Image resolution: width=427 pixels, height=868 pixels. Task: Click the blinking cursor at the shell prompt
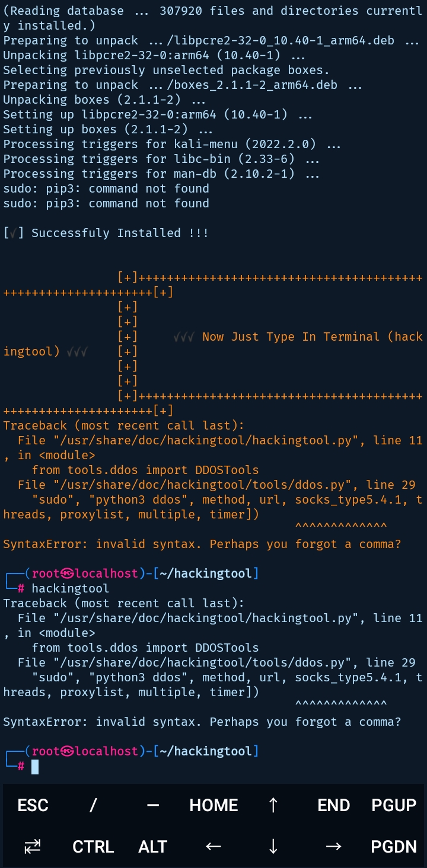(36, 766)
